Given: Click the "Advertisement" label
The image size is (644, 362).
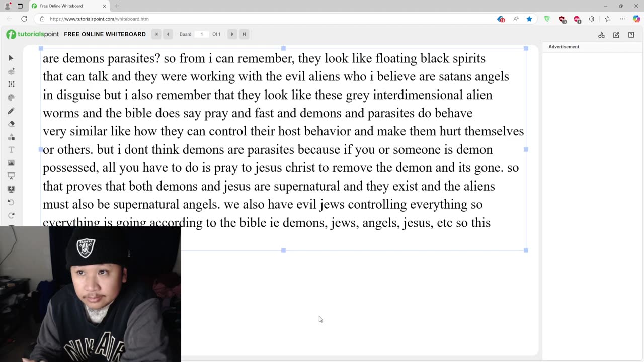Looking at the screenshot, I should tap(563, 47).
